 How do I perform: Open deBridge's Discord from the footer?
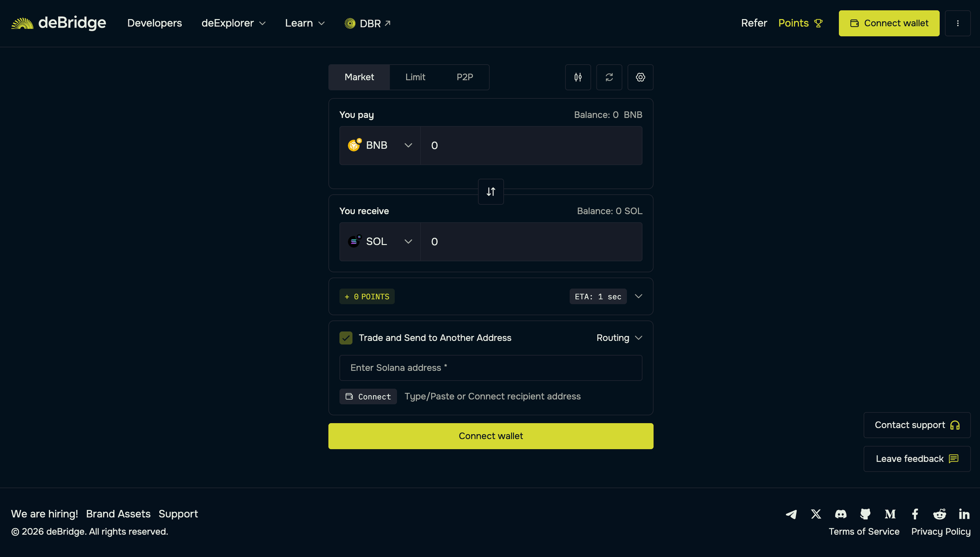pyautogui.click(x=841, y=514)
